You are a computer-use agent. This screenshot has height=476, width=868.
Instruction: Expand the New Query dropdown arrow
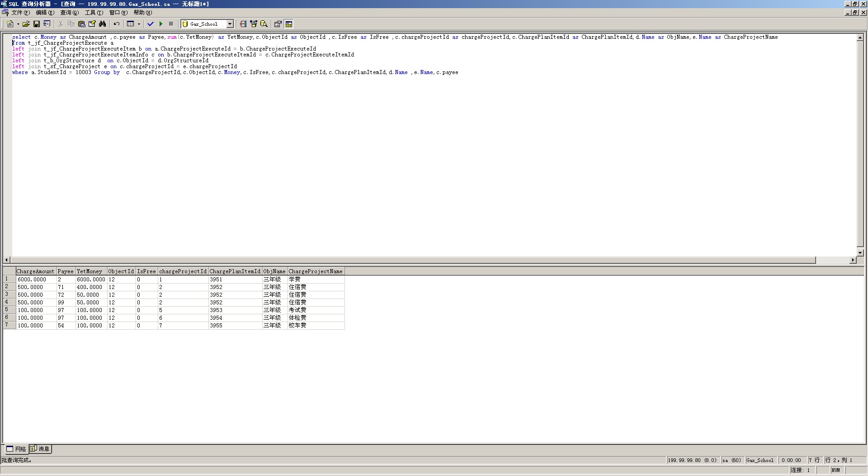18,24
